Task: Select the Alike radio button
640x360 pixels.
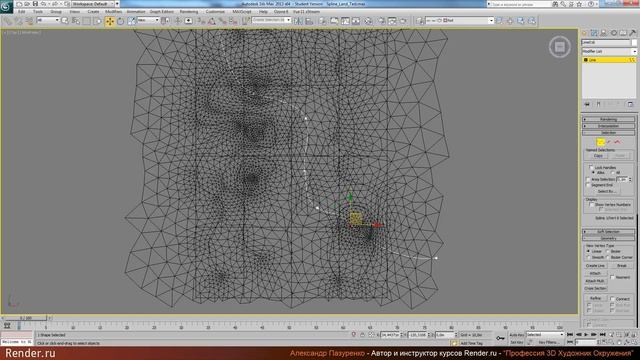Action: [593, 173]
